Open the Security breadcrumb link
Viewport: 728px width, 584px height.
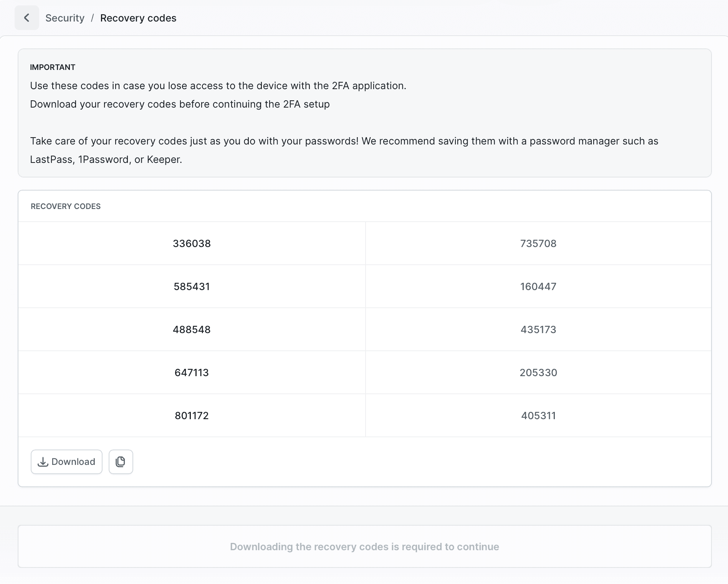pos(65,18)
